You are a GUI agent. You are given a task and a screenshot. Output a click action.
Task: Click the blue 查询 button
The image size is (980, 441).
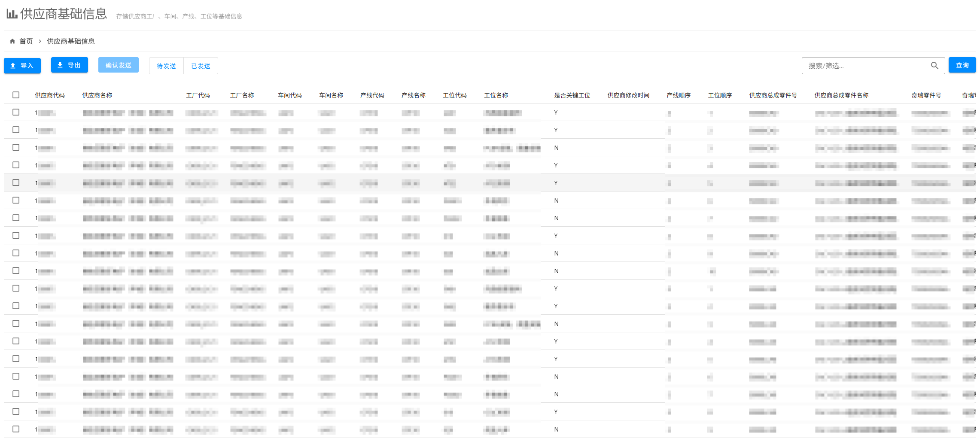click(962, 65)
